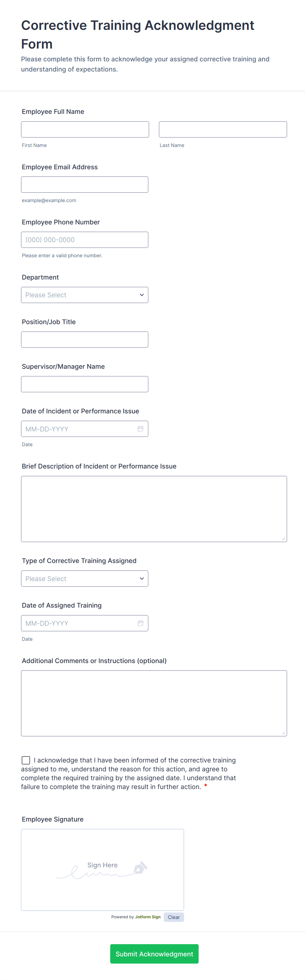Open calendar picker for incident date
The height and width of the screenshot is (980, 305).
(x=140, y=429)
